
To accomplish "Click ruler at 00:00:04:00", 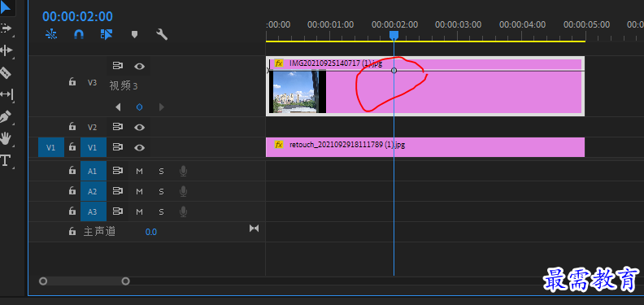I will 522,25.
